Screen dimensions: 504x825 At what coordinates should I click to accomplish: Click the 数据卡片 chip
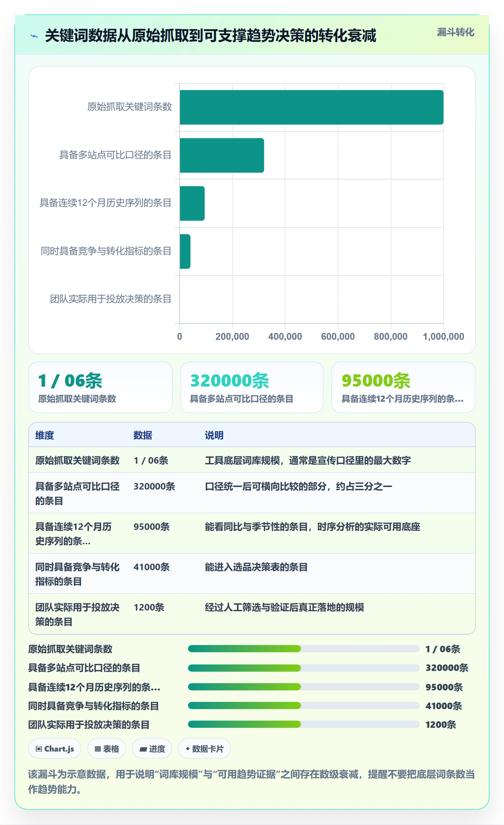coord(204,749)
